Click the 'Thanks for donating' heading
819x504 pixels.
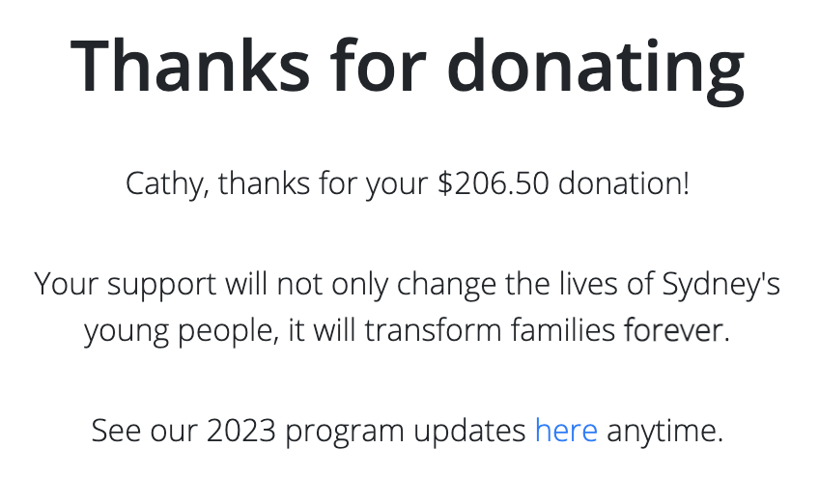pos(408,68)
